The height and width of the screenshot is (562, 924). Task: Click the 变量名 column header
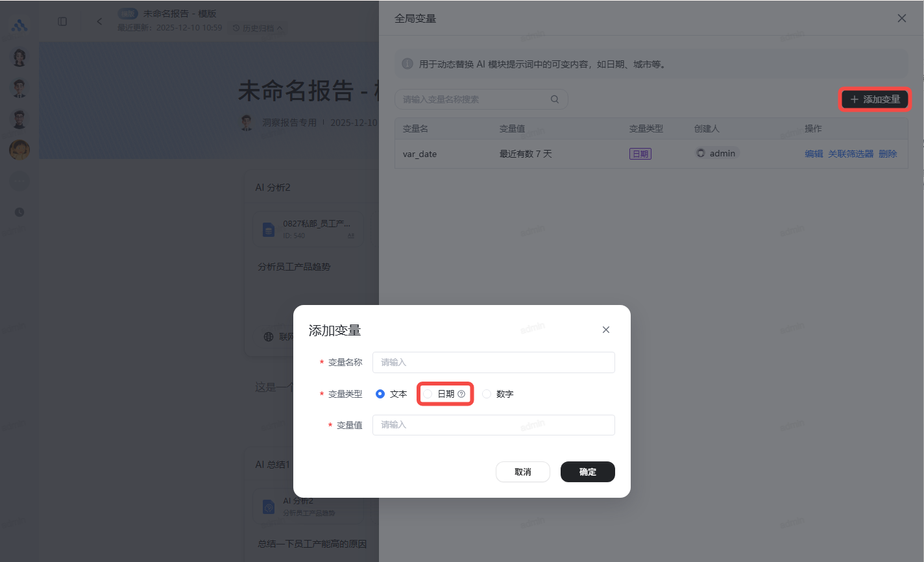(x=415, y=128)
